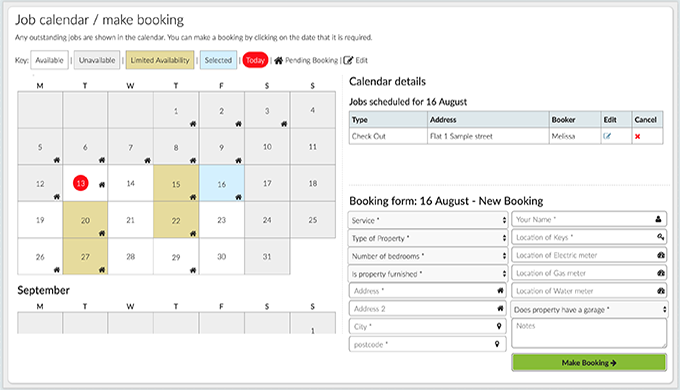Click the house icon on August 15
Screen dimensions: 680x390
193,197
